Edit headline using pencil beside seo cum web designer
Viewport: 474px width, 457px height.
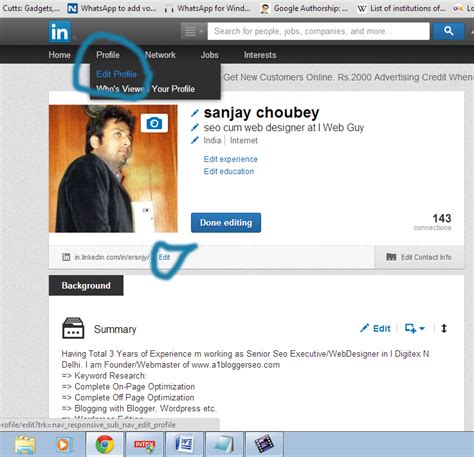point(195,127)
